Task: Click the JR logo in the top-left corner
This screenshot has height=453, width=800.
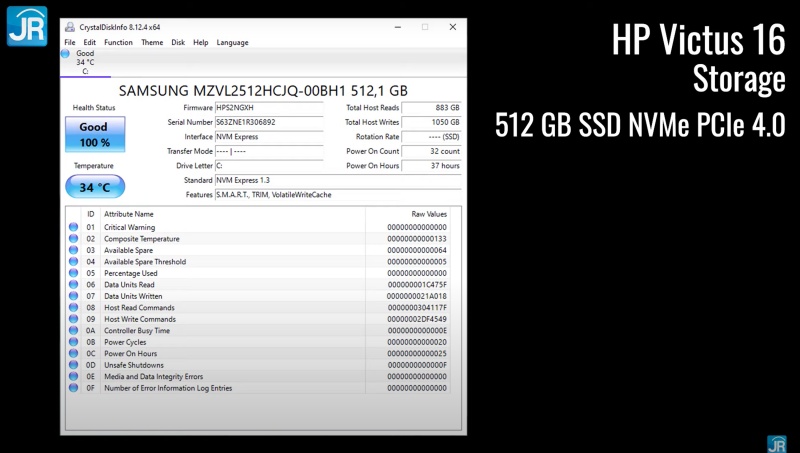Action: (26, 26)
